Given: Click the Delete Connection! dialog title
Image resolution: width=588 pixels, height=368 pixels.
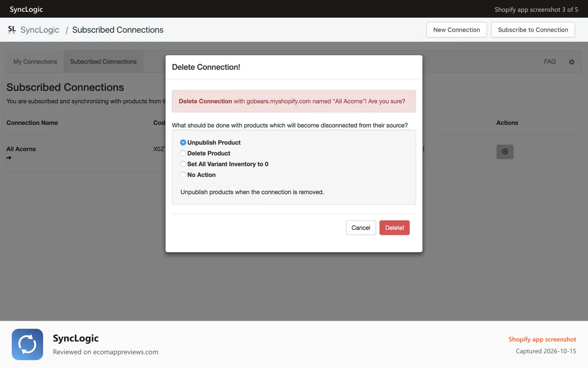Looking at the screenshot, I should pyautogui.click(x=206, y=67).
